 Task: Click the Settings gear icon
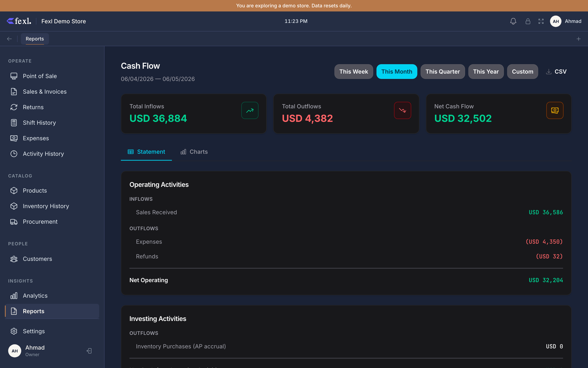point(14,331)
